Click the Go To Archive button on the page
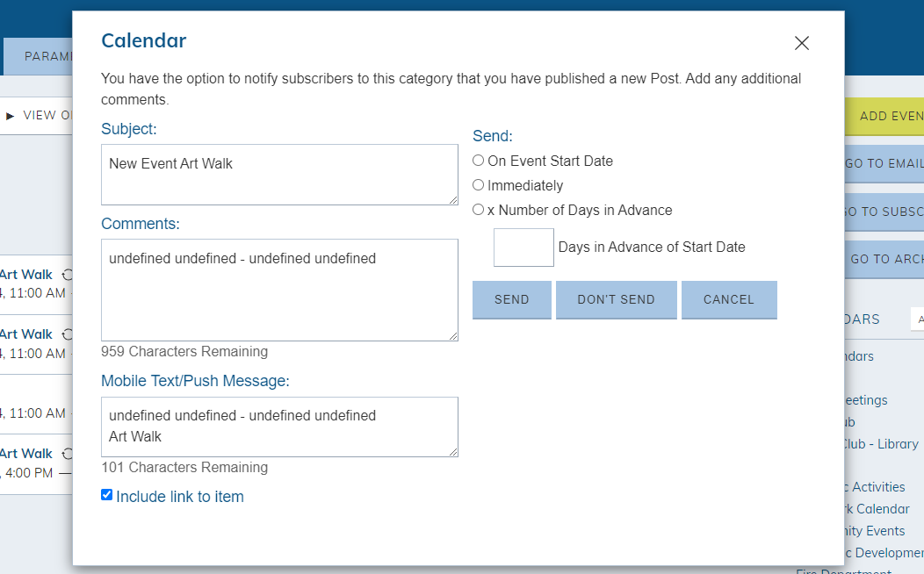 884,259
